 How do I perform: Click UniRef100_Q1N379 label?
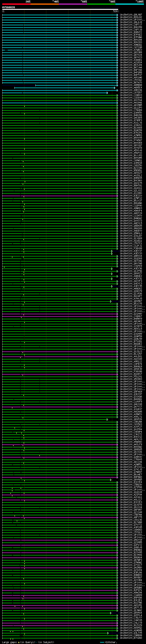coord(131,291)
